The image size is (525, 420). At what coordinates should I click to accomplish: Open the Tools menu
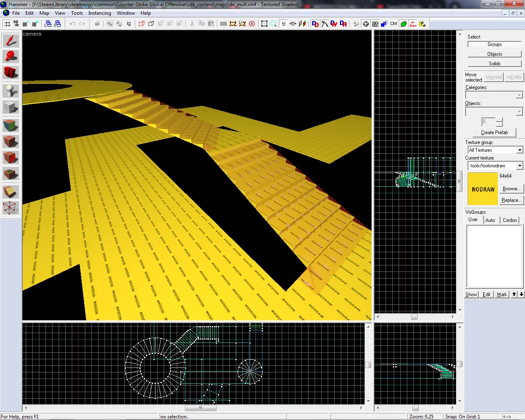(77, 13)
